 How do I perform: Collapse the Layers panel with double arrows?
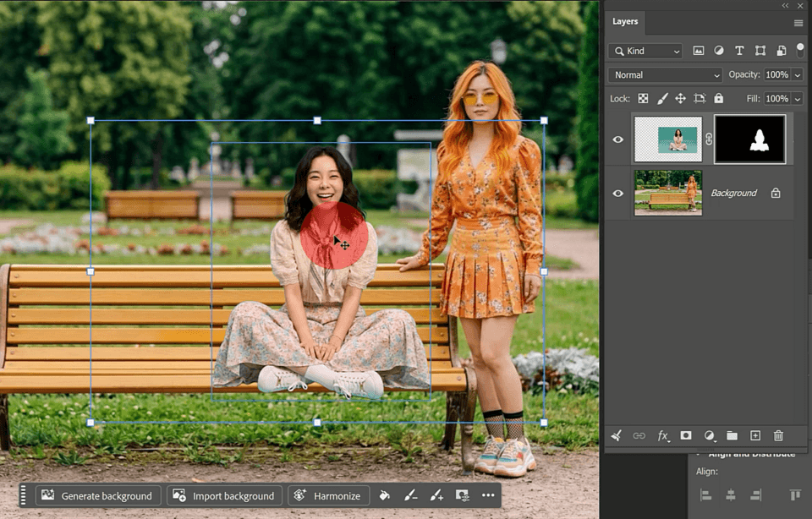(x=786, y=6)
